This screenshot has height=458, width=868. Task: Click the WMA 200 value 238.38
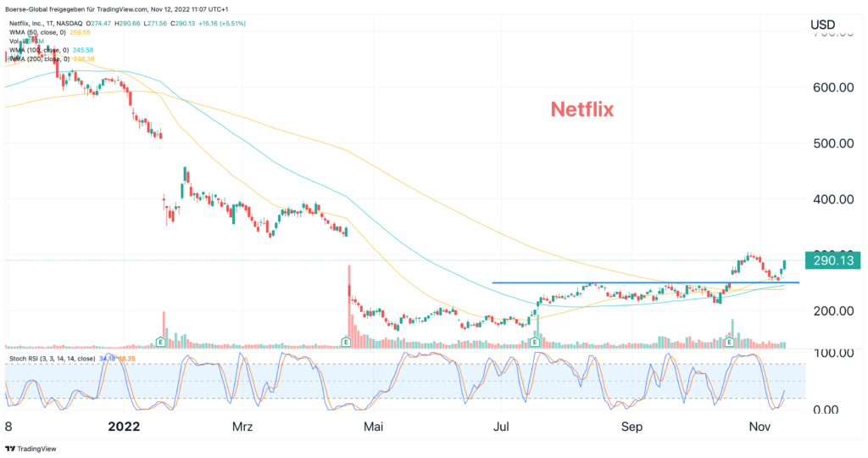(84, 59)
